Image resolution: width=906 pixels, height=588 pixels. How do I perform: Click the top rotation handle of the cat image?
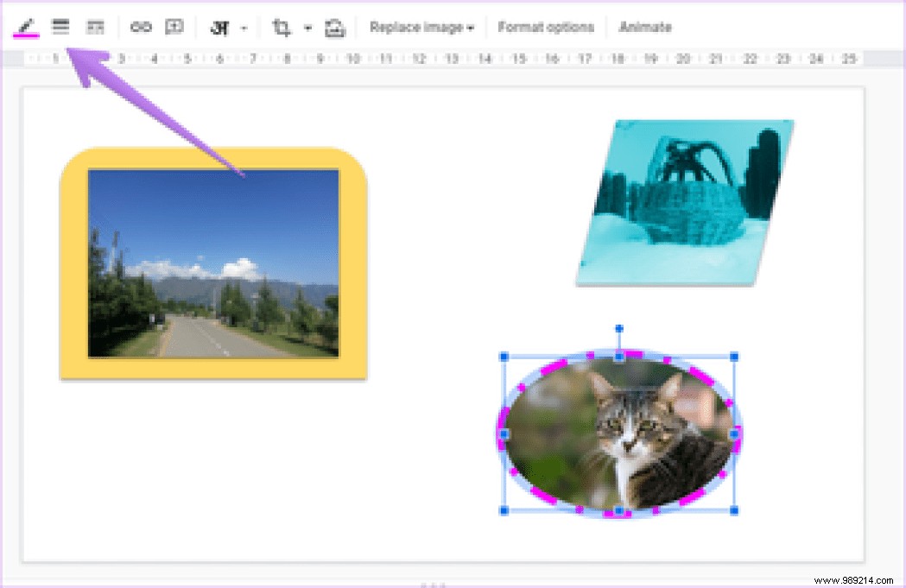click(x=618, y=328)
